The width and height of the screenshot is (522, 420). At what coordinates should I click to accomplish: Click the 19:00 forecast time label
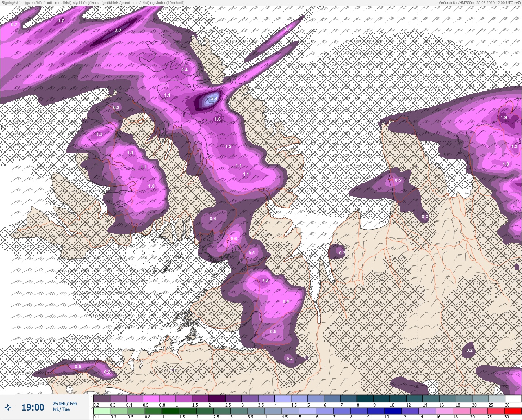[33, 407]
